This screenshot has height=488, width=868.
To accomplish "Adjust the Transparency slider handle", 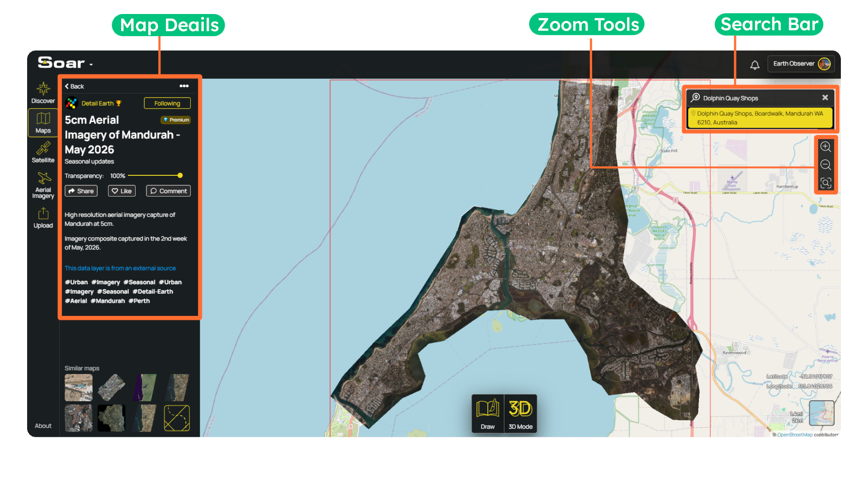I will point(180,175).
